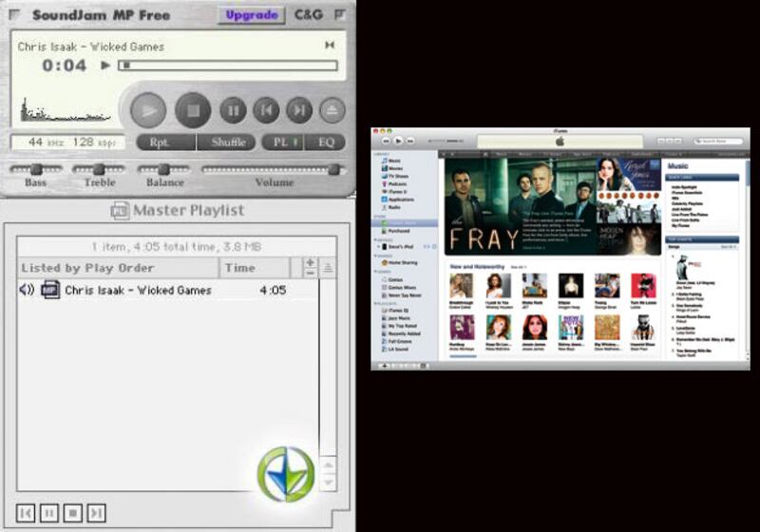The image size is (760, 532).
Task: Click the C&G button in SoundJam title bar
Action: tap(309, 15)
